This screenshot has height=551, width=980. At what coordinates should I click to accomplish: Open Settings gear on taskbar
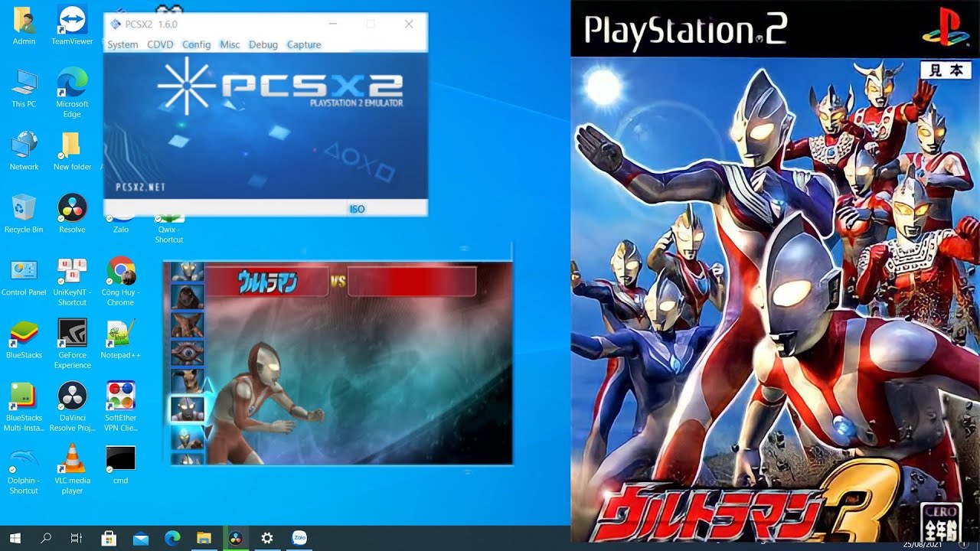point(266,538)
